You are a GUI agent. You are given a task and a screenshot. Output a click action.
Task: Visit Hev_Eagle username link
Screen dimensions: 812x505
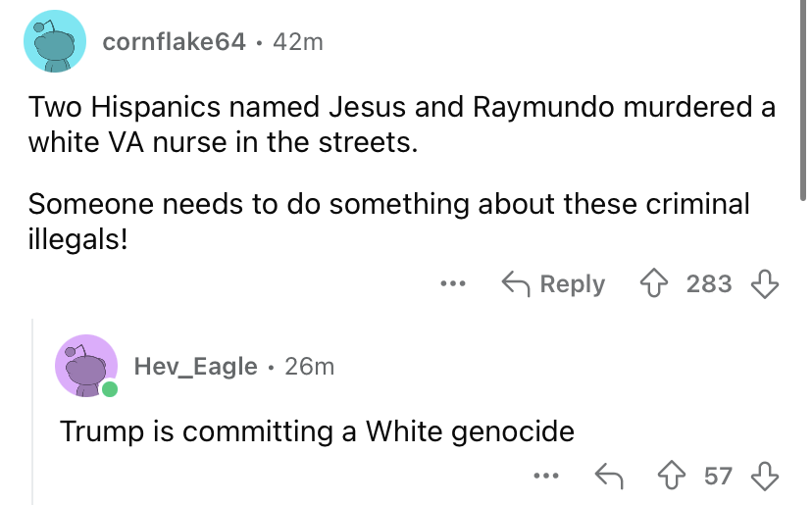(x=196, y=367)
